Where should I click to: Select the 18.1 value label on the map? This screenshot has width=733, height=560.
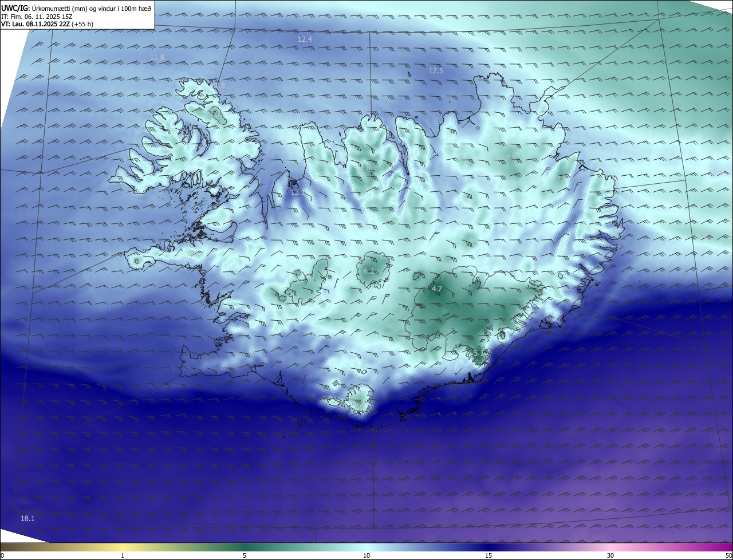coord(27,518)
